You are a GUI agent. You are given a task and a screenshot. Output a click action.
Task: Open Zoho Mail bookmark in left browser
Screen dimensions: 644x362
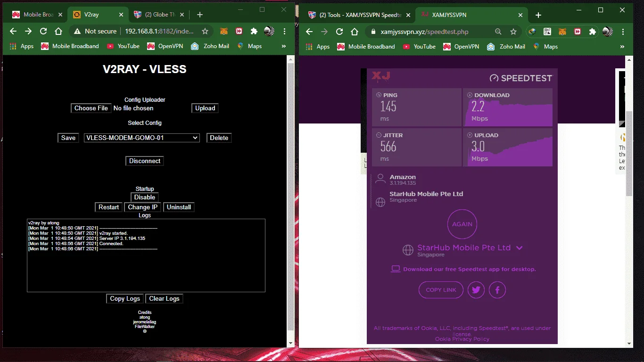point(210,46)
